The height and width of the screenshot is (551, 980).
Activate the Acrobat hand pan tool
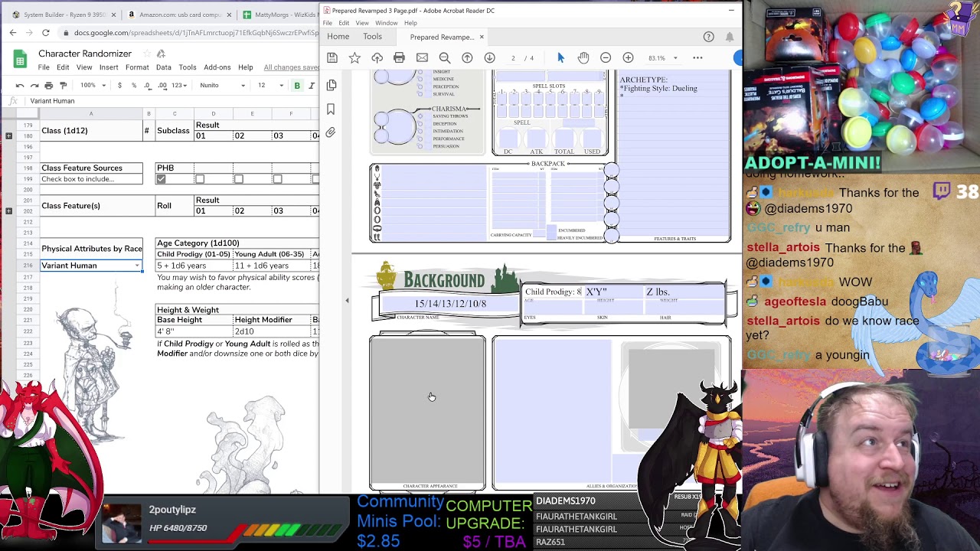point(583,58)
